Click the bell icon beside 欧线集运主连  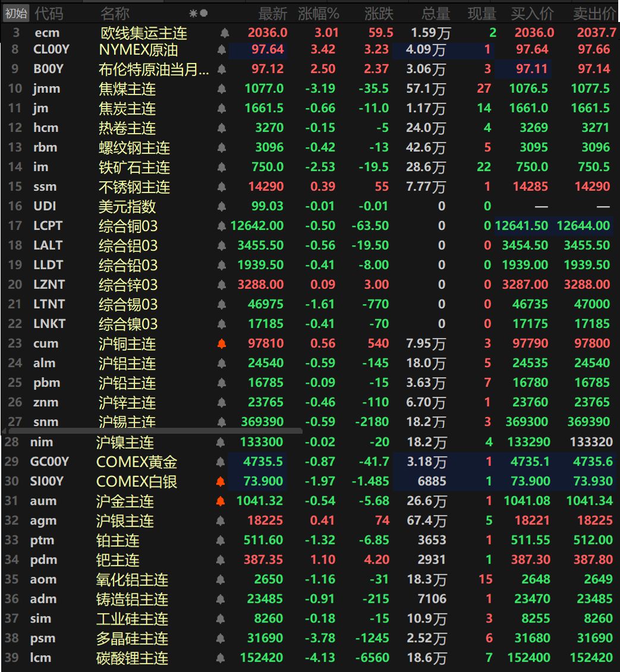[224, 33]
